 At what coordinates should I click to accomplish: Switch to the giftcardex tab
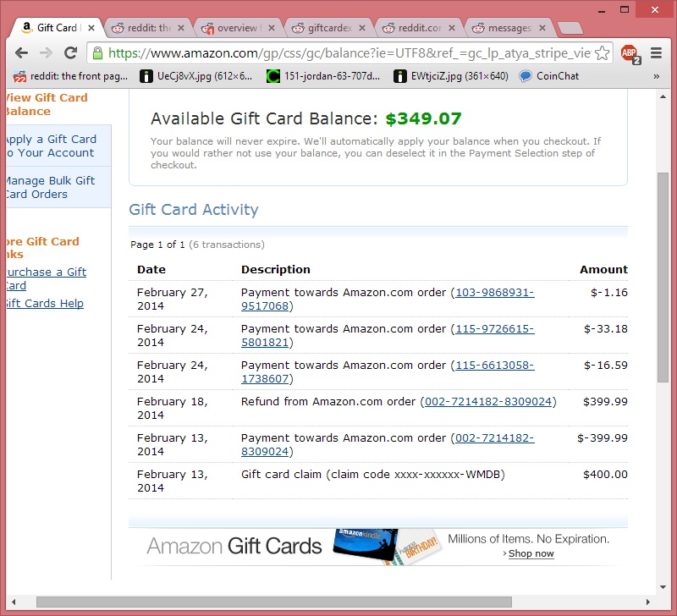[327, 28]
